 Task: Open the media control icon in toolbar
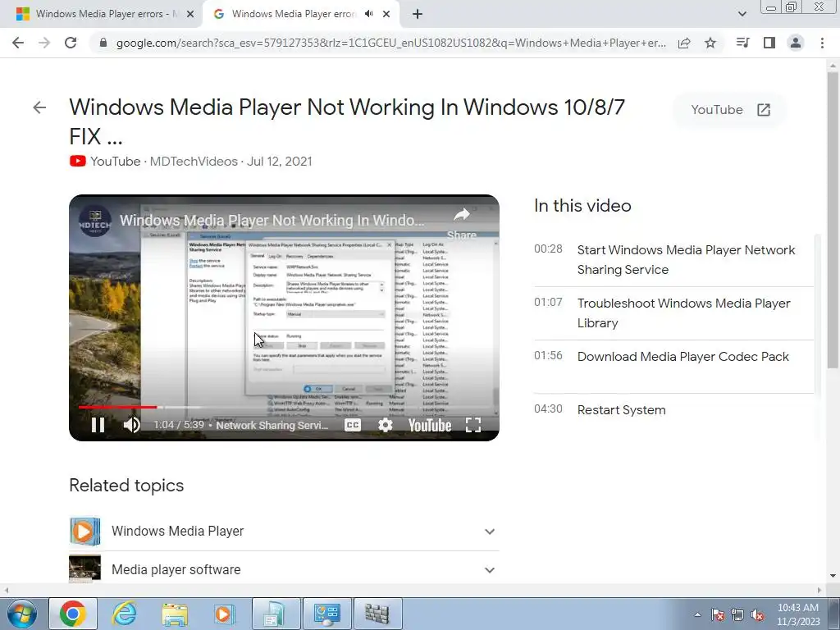(x=742, y=43)
